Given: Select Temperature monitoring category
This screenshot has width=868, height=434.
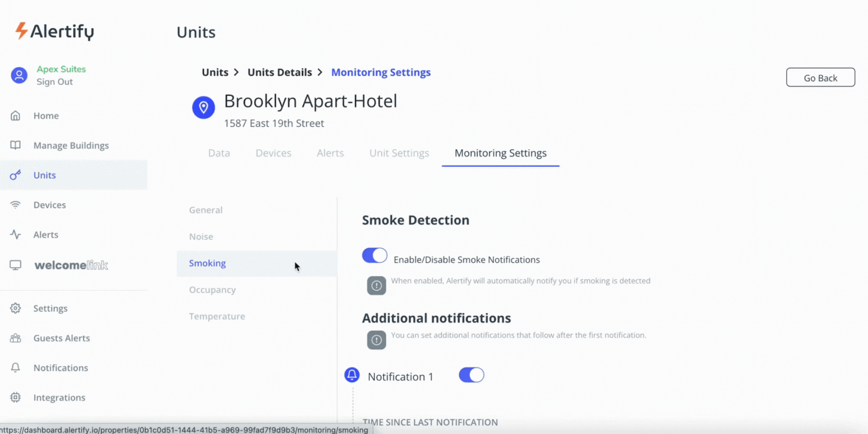Looking at the screenshot, I should [217, 316].
